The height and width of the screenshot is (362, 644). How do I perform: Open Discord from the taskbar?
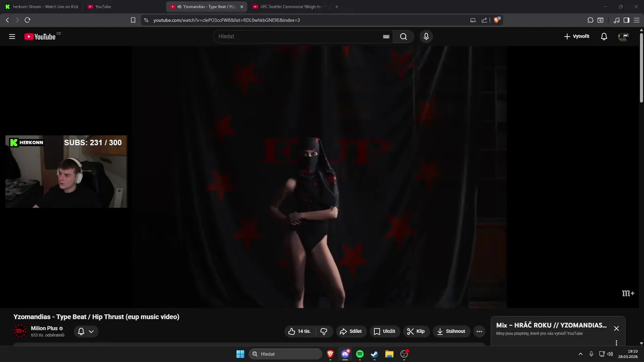point(345,354)
